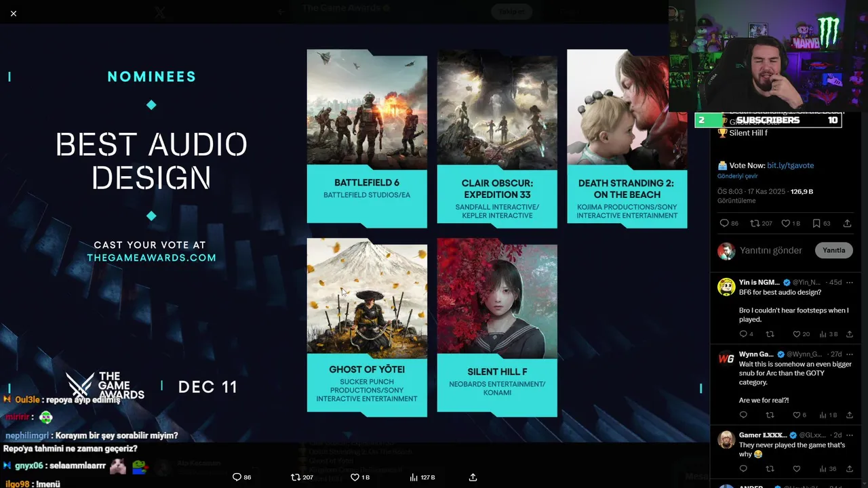
Task: Click 'THEGAMEAWARDS.COM' text in the image
Action: click(x=151, y=258)
